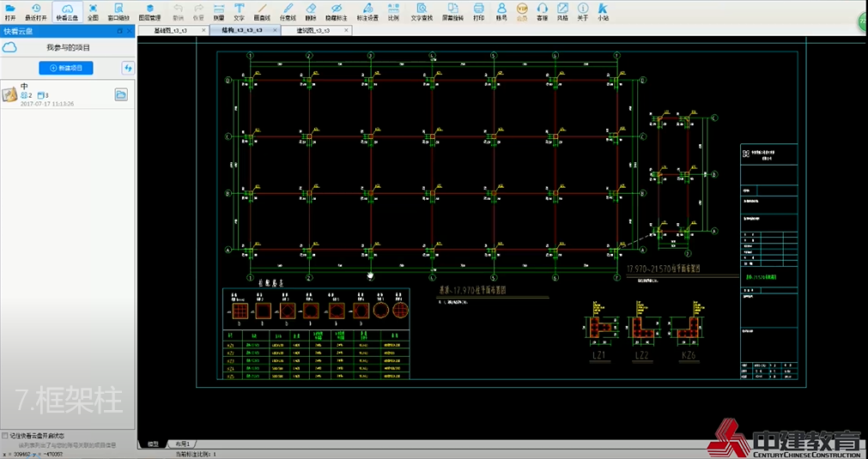
Task: Select the 文字 text annotation tool
Action: (240, 12)
